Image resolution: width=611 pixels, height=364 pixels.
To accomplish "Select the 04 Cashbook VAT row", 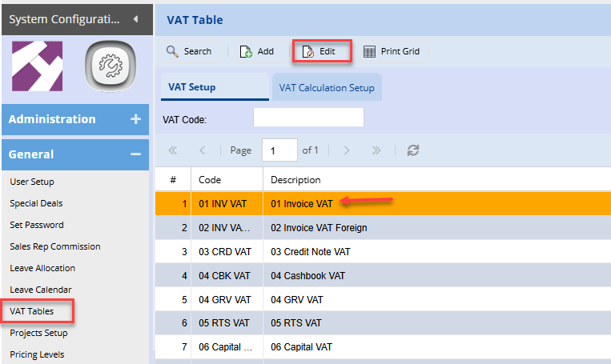I will [x=308, y=276].
